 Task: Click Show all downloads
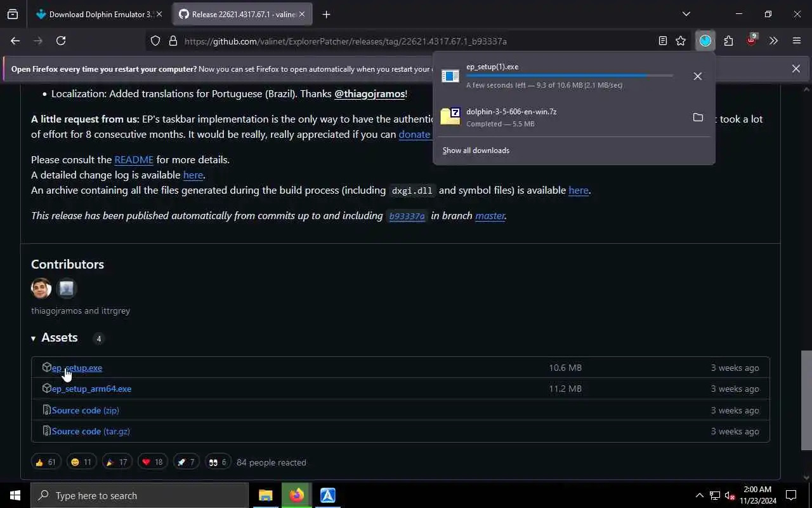pos(476,150)
